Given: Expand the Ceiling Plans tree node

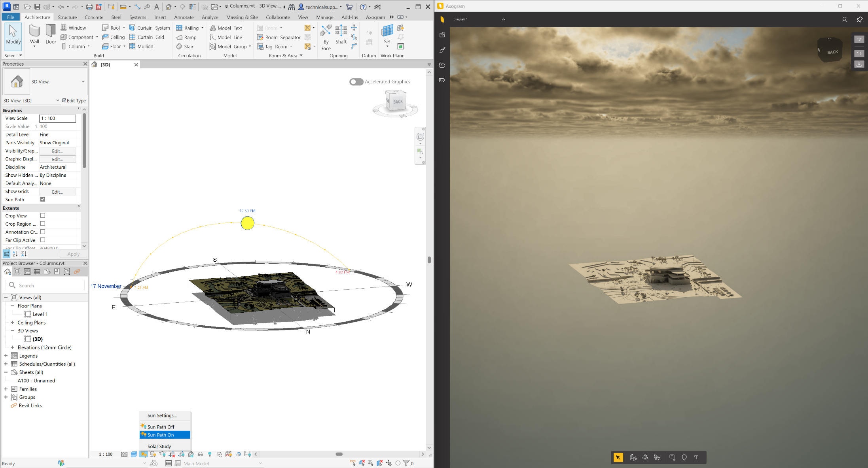Looking at the screenshot, I should pos(12,323).
